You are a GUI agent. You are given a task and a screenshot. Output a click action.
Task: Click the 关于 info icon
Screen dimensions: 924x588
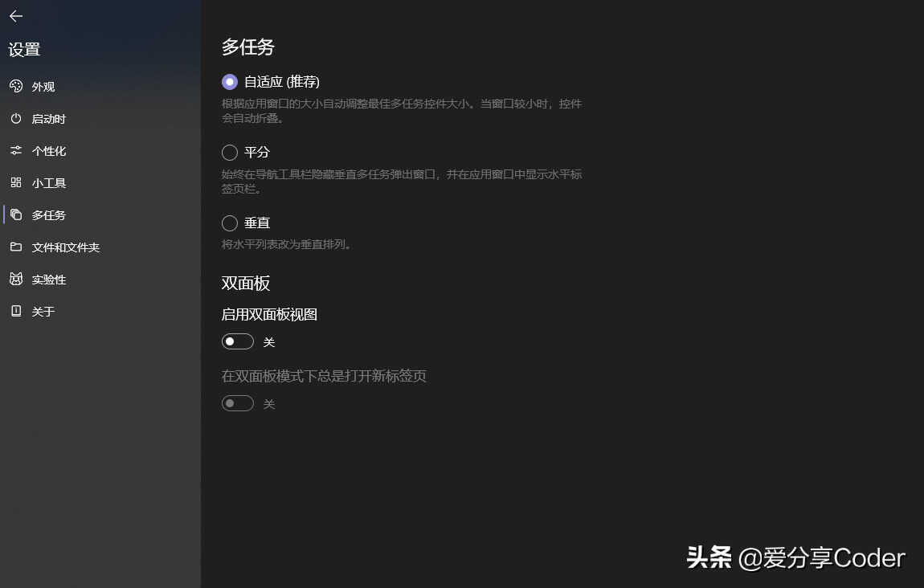pos(16,311)
